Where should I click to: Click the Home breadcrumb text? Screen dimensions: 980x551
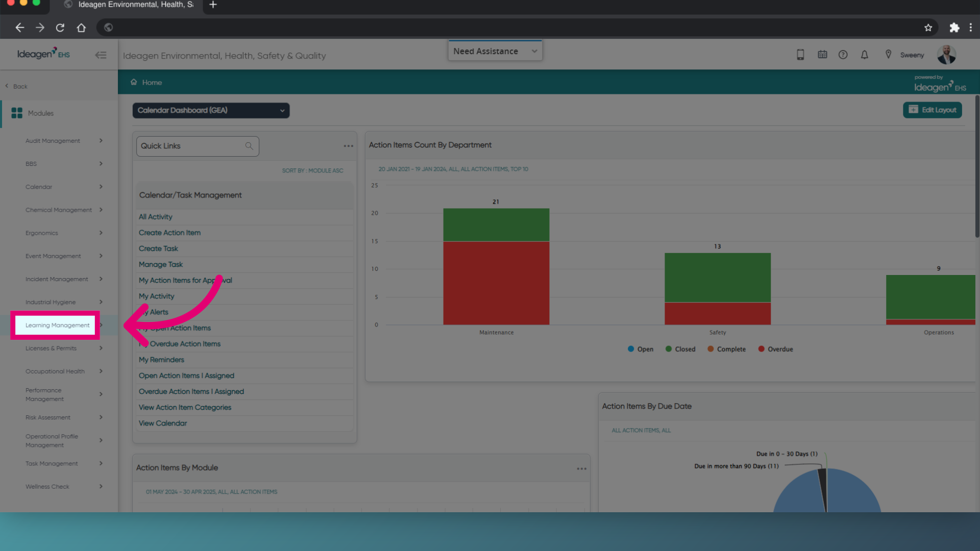pyautogui.click(x=152, y=82)
